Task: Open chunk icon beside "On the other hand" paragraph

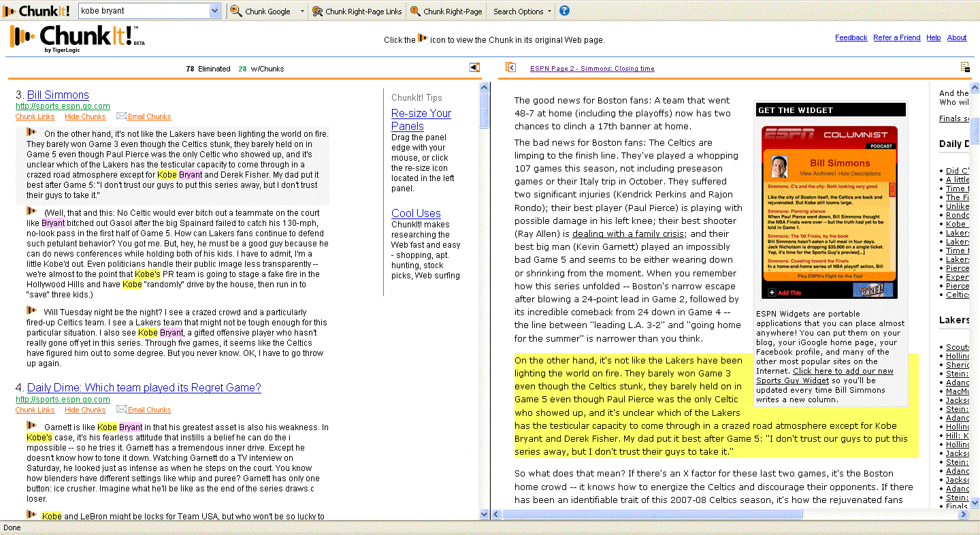Action: click(31, 132)
